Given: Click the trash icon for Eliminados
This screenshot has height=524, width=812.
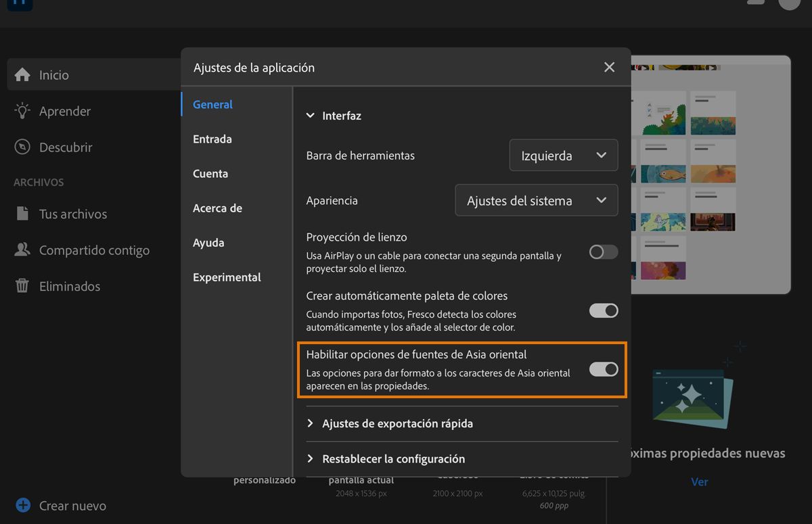Looking at the screenshot, I should pos(22,285).
